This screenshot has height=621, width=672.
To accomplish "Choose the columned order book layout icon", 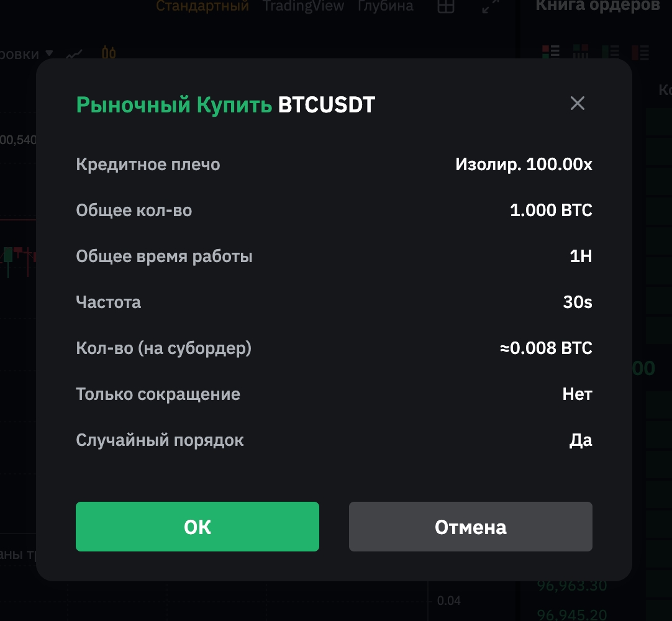I will [x=581, y=52].
